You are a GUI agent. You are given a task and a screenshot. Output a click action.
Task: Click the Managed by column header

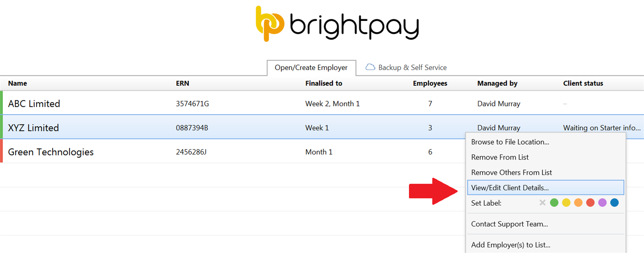tap(497, 83)
